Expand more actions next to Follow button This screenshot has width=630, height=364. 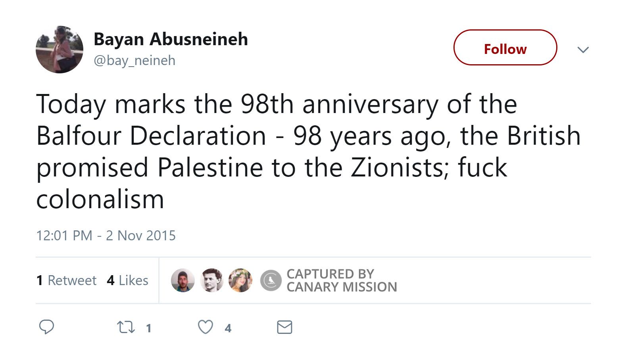[583, 50]
